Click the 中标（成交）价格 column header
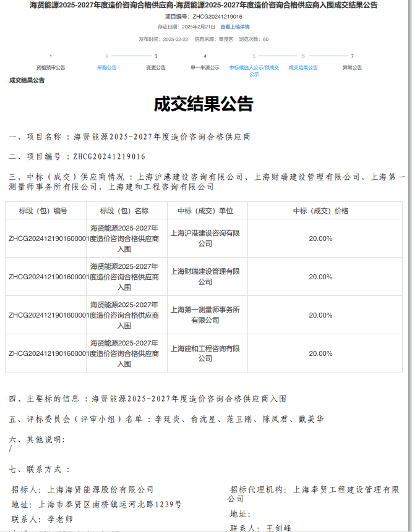The height and width of the screenshot is (532, 412). [x=320, y=211]
